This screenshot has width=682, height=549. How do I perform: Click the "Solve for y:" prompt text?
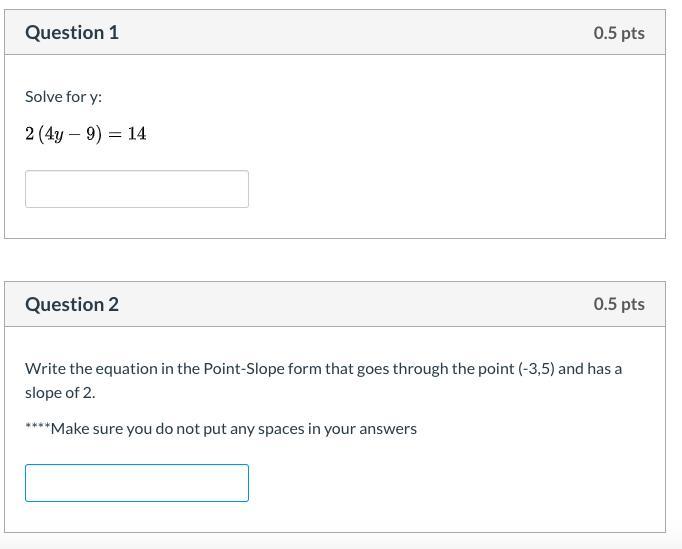[63, 97]
